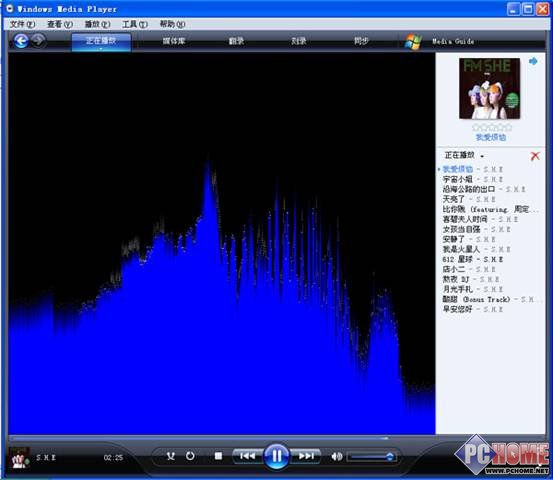This screenshot has height=480, width=553.
Task: Mute the sound with the speaker icon
Action: (x=337, y=456)
